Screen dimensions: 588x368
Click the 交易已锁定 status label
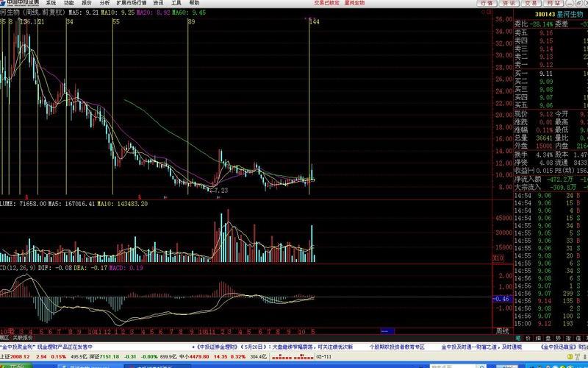pyautogui.click(x=327, y=3)
